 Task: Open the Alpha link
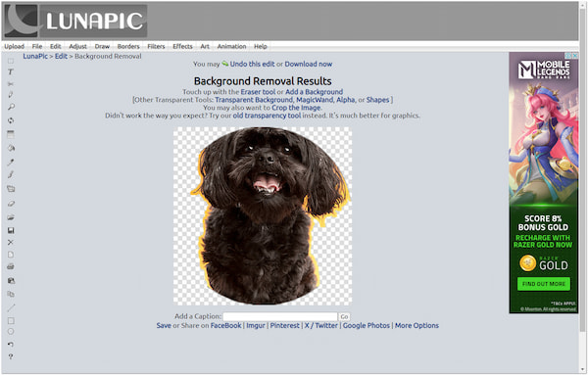(345, 100)
